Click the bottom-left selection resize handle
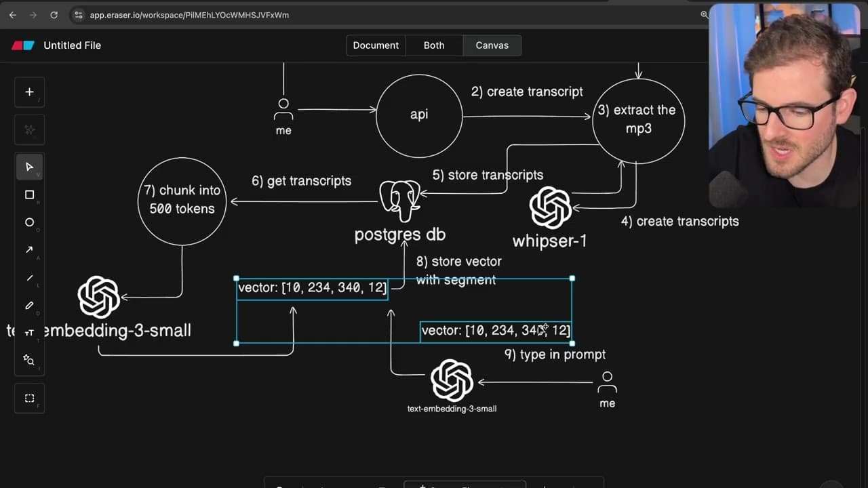The height and width of the screenshot is (488, 868). point(236,344)
